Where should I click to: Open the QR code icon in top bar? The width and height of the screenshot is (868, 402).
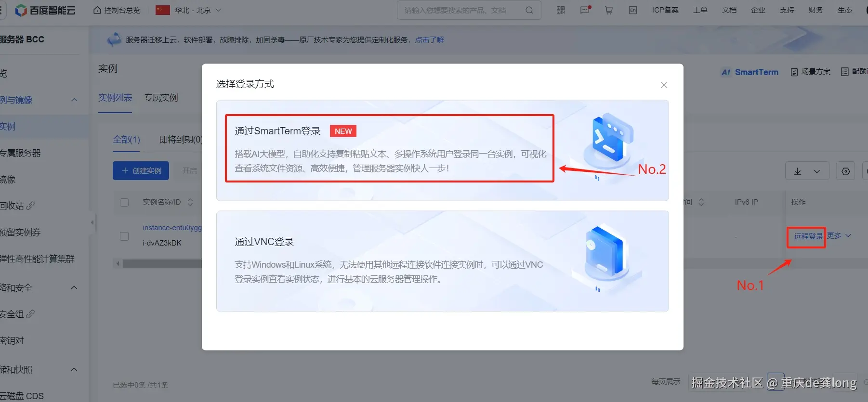click(561, 10)
